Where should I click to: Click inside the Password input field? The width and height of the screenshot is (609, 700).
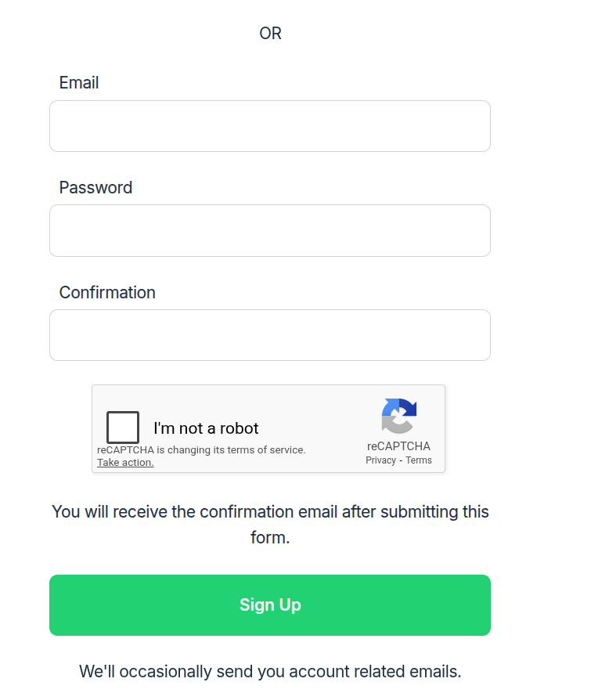click(270, 230)
